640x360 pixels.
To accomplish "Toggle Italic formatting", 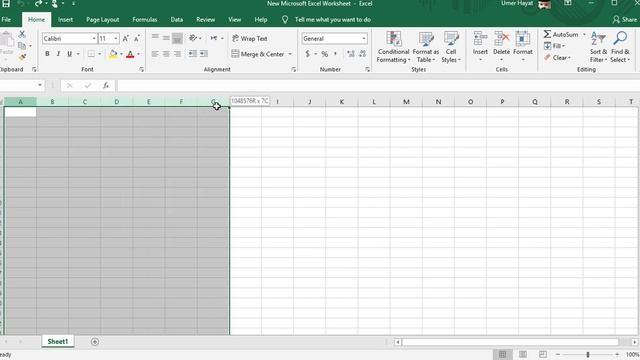I will 58,54.
